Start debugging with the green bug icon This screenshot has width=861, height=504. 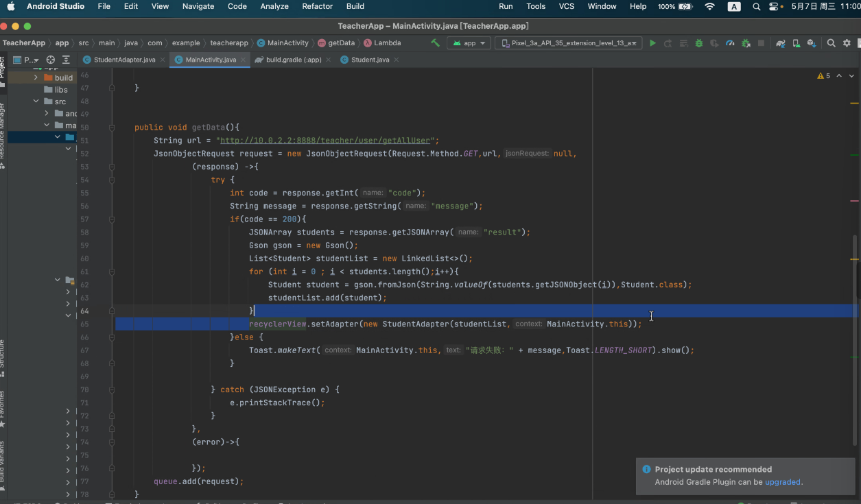tap(698, 43)
